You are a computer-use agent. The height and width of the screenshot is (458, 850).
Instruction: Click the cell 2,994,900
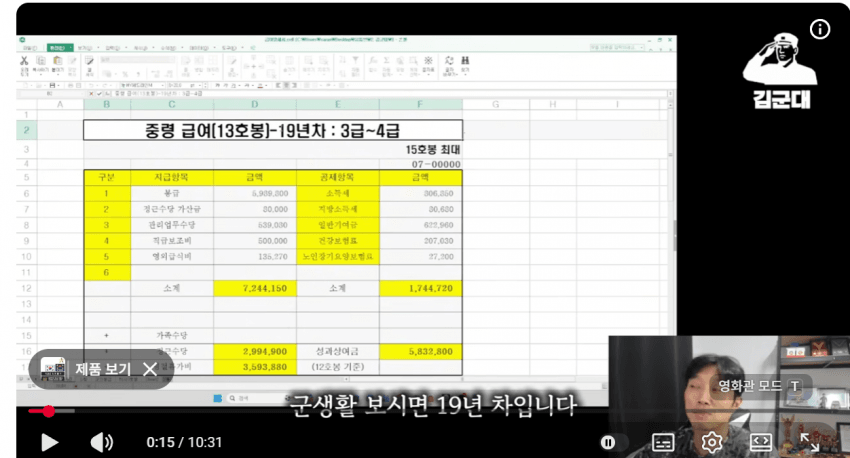tap(255, 351)
